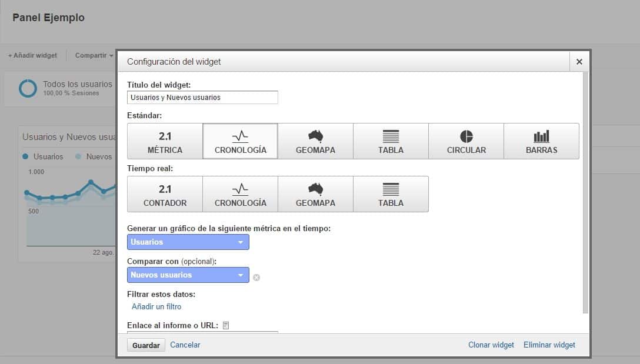Select the standard Tabla widget type
640x364 pixels.
pyautogui.click(x=391, y=141)
